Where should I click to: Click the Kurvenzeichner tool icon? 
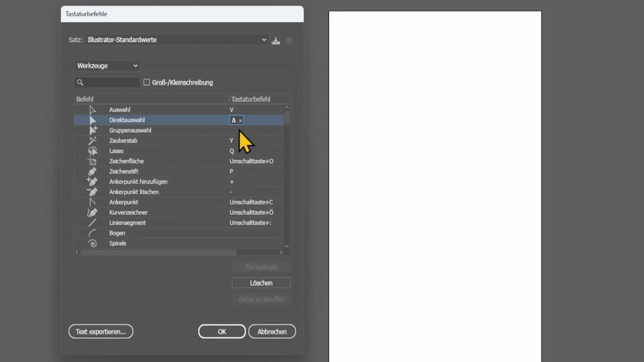point(92,213)
